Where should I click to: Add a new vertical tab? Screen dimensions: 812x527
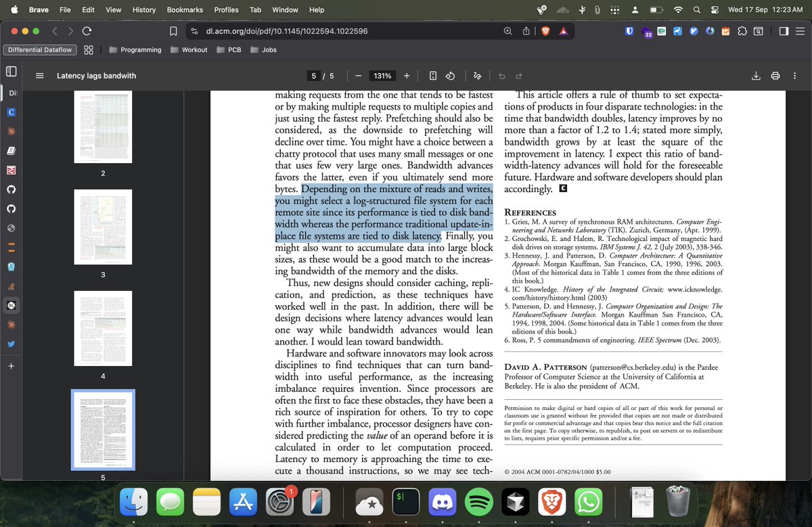[11, 366]
